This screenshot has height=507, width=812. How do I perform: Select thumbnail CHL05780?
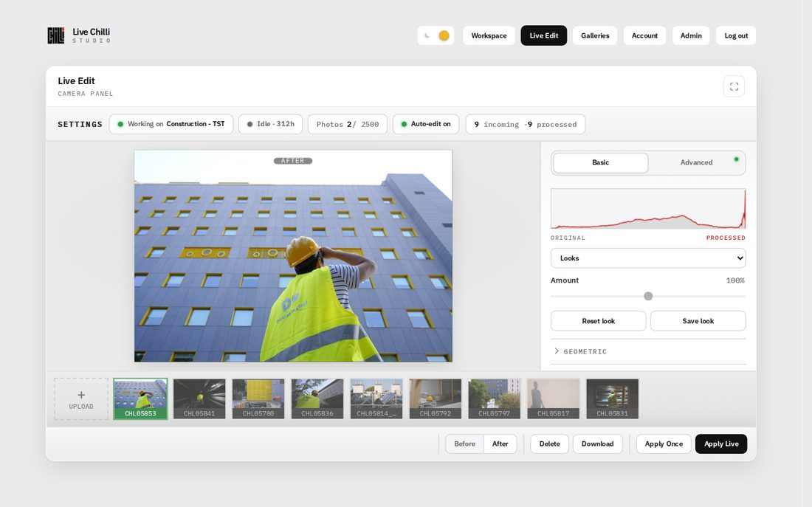pyautogui.click(x=258, y=399)
